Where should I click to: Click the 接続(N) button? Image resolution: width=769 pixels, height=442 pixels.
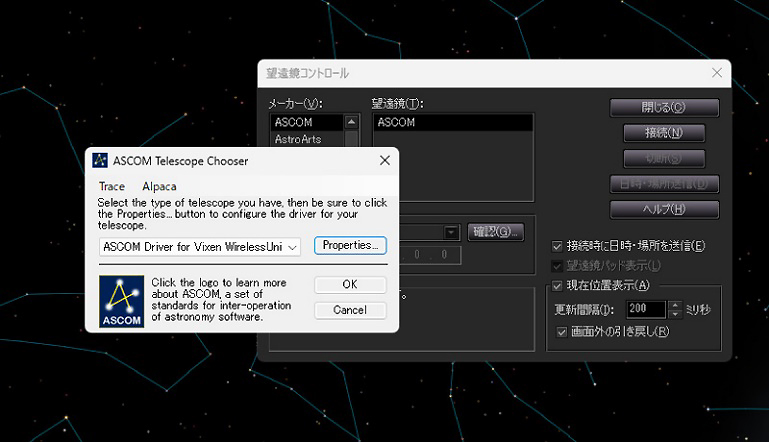pos(664,133)
